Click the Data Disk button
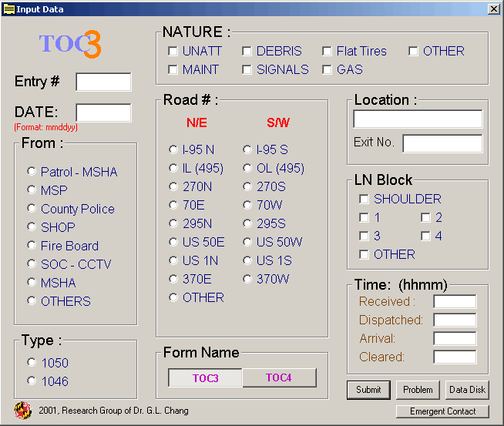The height and width of the screenshot is (426, 504). point(467,390)
